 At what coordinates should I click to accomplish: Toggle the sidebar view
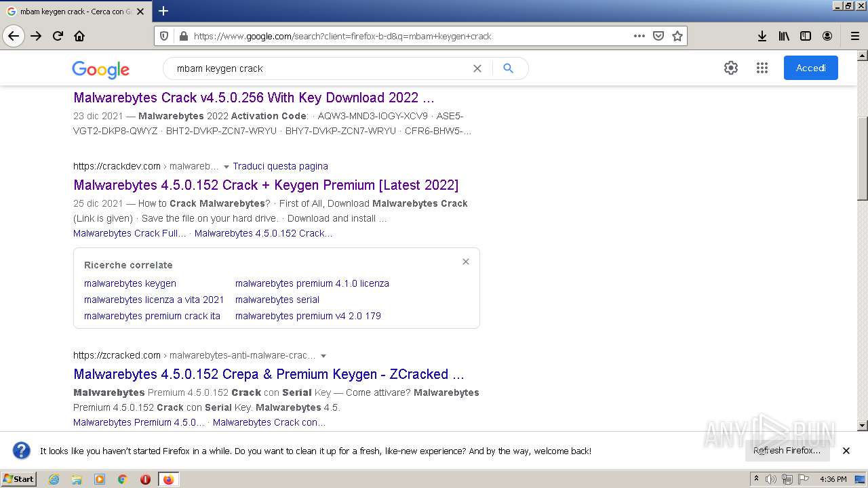(x=806, y=36)
